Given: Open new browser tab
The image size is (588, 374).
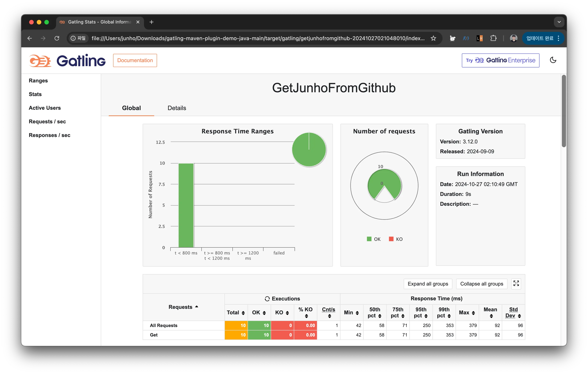Looking at the screenshot, I should (x=151, y=22).
